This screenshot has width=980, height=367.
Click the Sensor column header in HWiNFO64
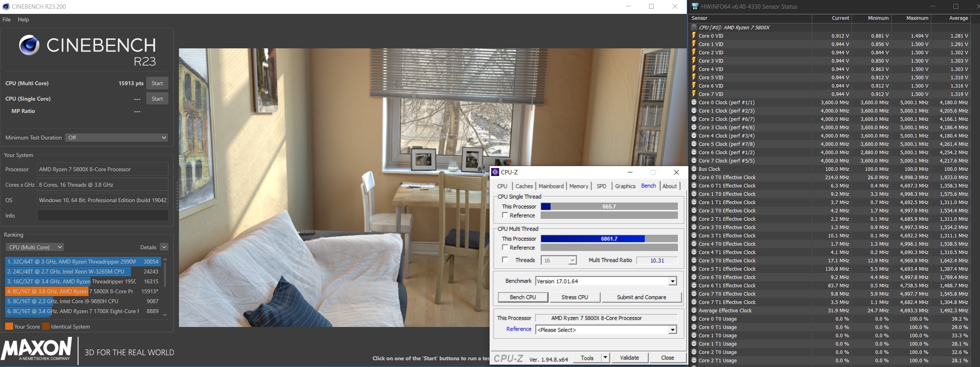tap(750, 18)
